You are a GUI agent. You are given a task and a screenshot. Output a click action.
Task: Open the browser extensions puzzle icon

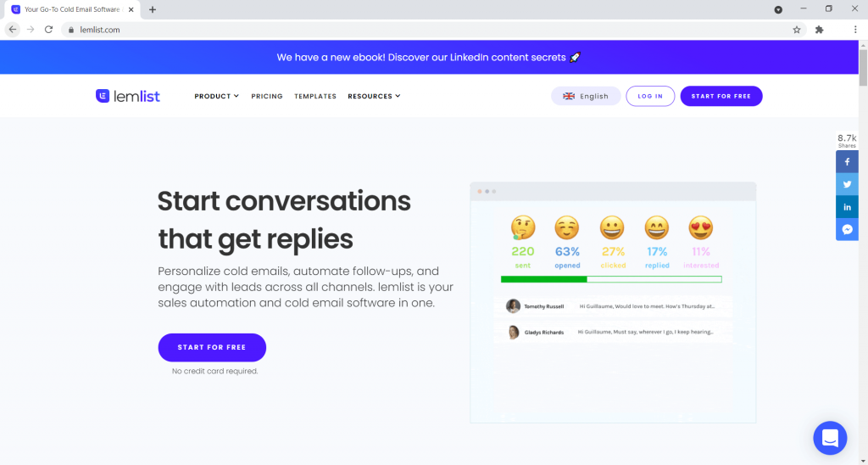coord(819,30)
